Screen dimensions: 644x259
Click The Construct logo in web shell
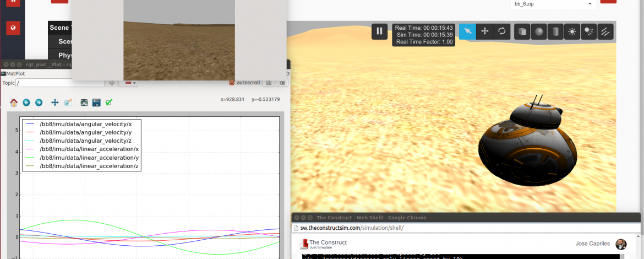click(x=323, y=244)
